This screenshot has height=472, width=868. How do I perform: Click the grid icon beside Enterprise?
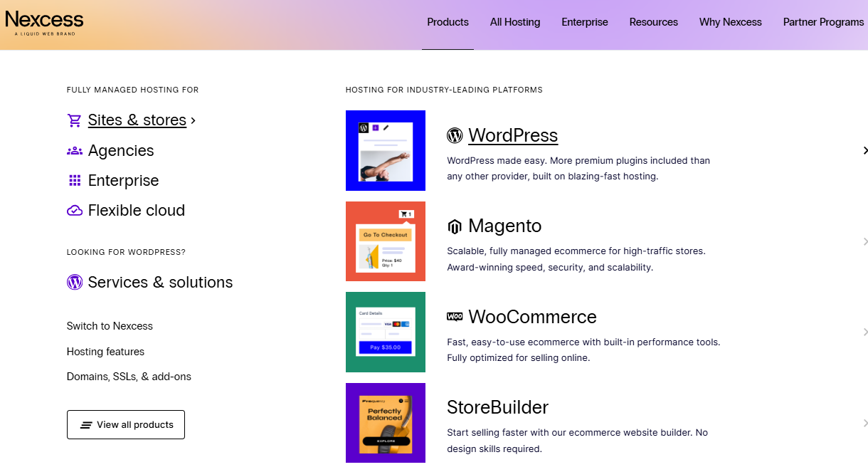(x=75, y=181)
